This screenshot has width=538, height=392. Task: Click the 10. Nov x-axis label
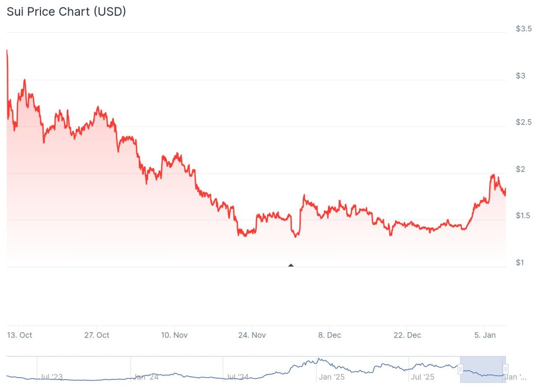click(x=174, y=335)
